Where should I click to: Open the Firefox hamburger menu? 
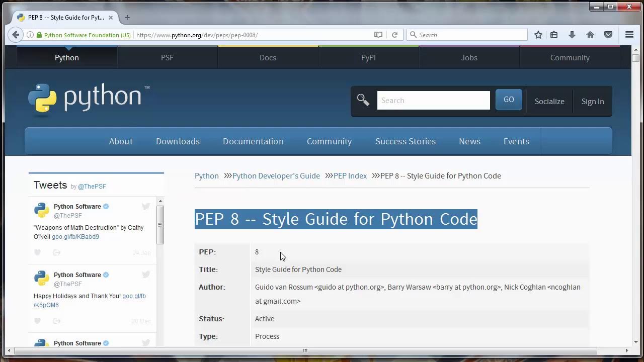(x=629, y=35)
